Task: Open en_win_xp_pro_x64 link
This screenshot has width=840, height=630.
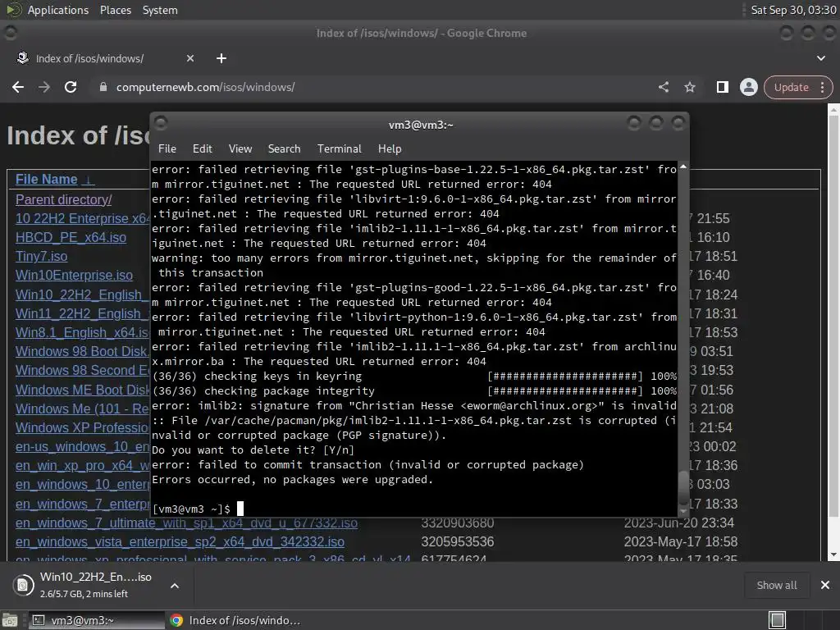Action: pyautogui.click(x=83, y=466)
